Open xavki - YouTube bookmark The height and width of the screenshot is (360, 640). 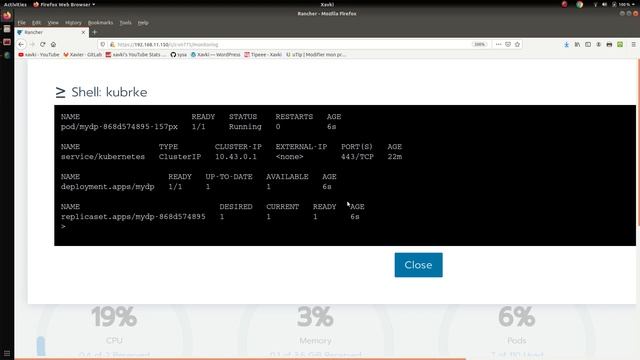(39, 54)
